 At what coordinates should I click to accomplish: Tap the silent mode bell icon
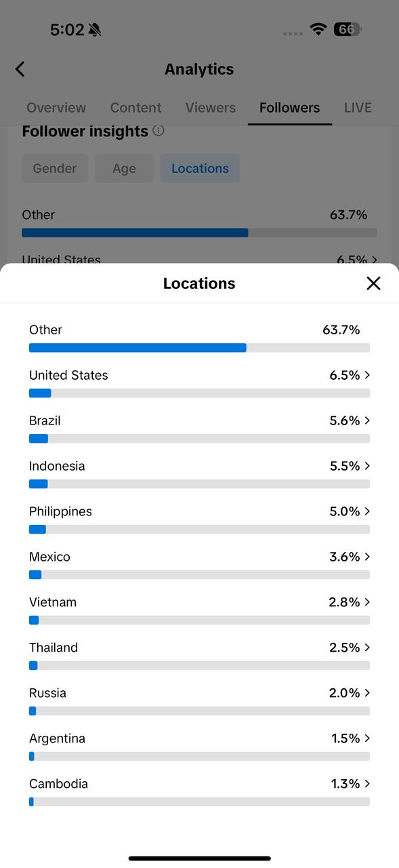click(x=95, y=30)
